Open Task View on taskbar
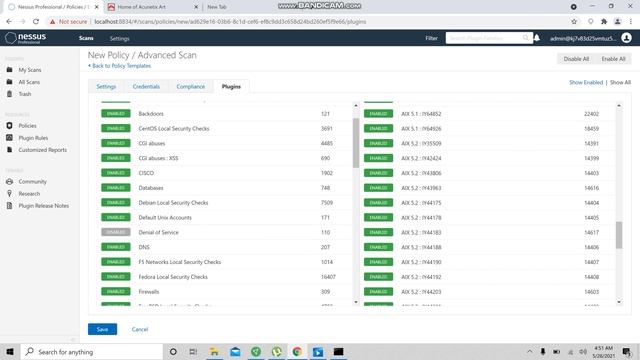Image resolution: width=640 pixels, height=360 pixels. [x=193, y=351]
